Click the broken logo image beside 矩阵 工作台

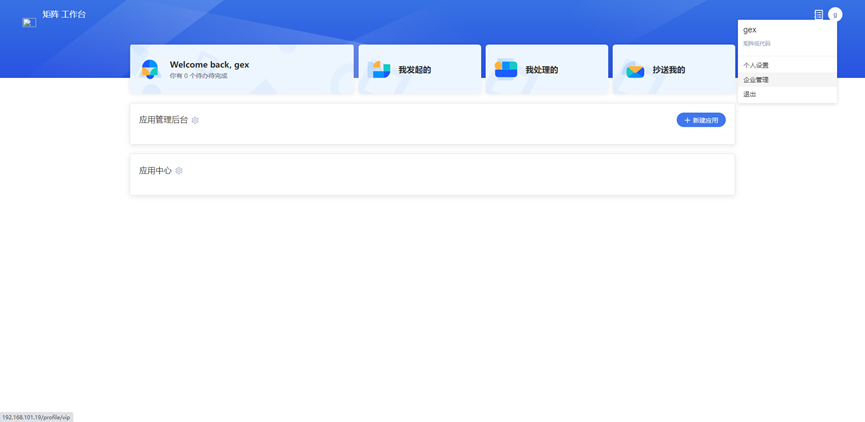tap(29, 23)
